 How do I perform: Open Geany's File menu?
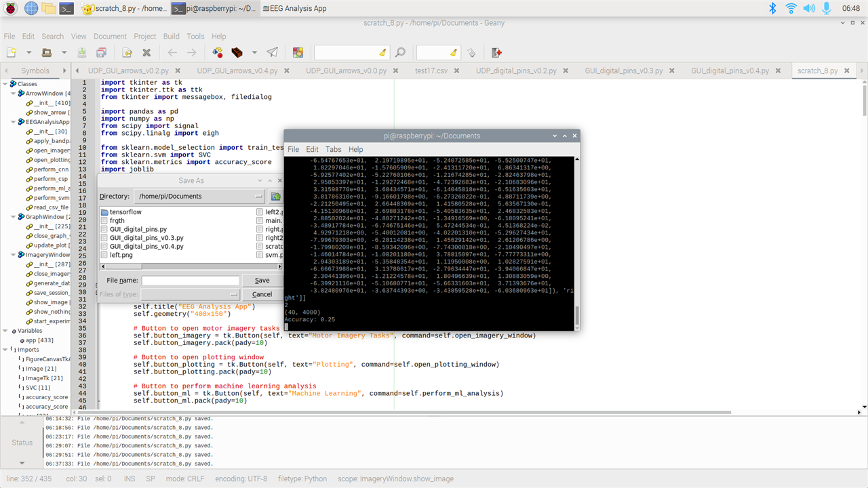click(9, 36)
